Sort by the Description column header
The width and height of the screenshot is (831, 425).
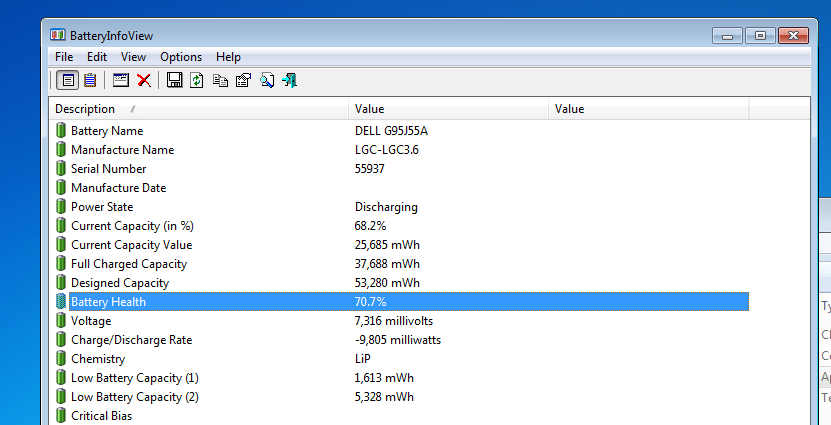coord(199,109)
